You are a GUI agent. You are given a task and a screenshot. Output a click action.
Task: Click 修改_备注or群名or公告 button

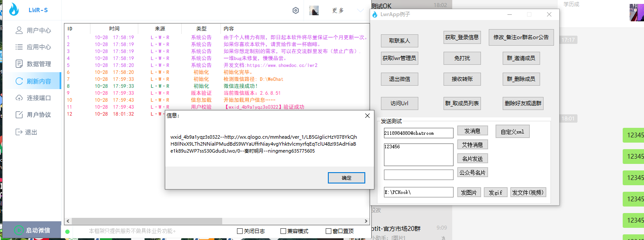521,37
